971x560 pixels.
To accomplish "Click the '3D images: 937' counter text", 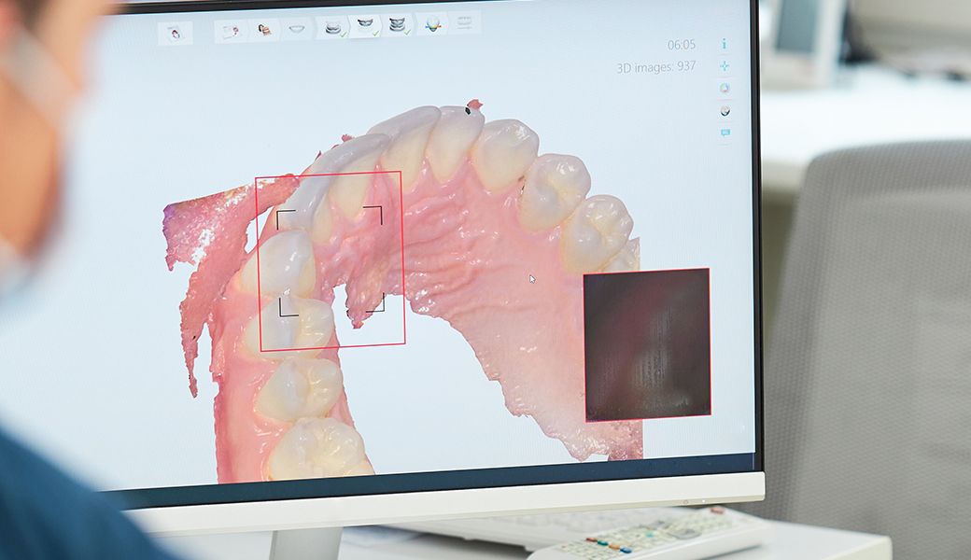I will pos(655,67).
